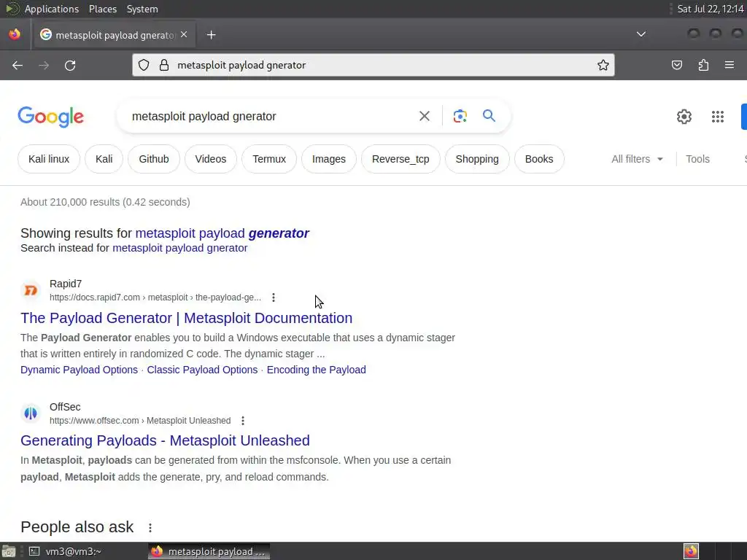Click the OffSec site favicon
The height and width of the screenshot is (560, 747).
pyautogui.click(x=31, y=413)
